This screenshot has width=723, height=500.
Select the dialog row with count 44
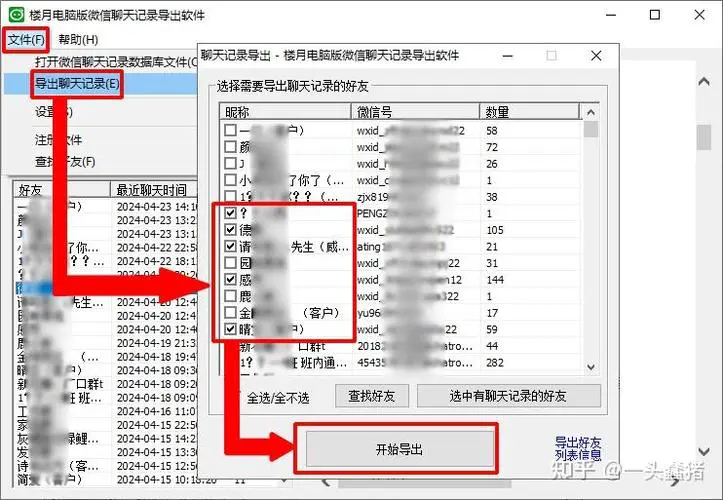(401, 346)
